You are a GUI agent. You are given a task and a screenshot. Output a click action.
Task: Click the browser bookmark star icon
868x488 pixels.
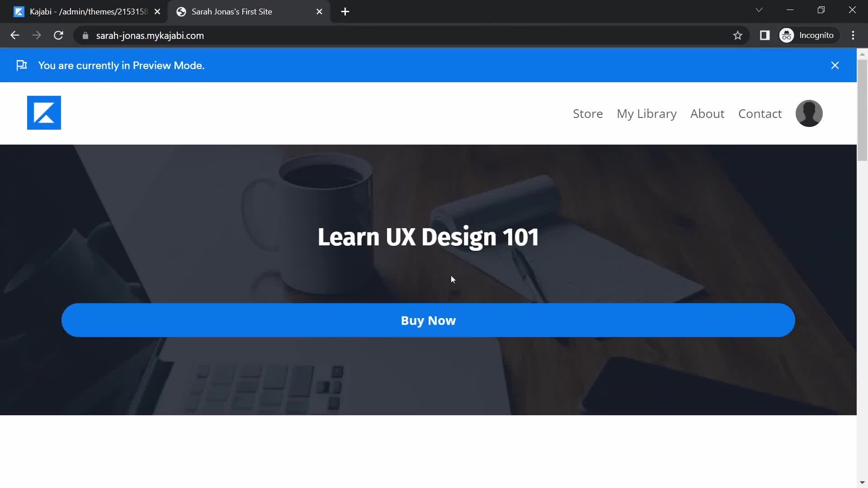click(738, 35)
